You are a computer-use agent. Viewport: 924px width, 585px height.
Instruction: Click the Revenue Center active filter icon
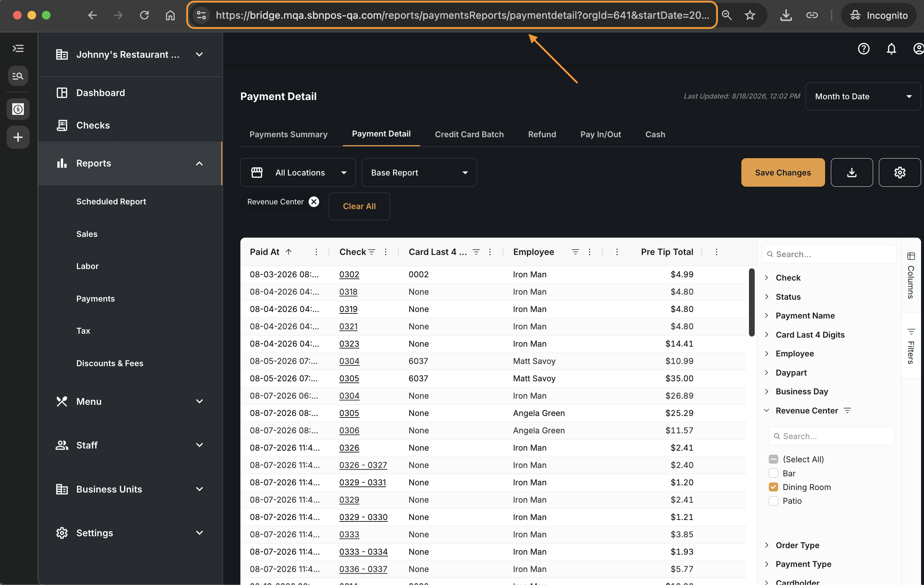tap(847, 411)
